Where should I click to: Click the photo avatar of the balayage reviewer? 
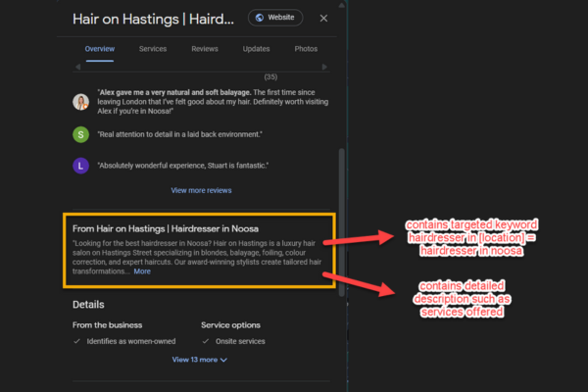click(x=80, y=101)
